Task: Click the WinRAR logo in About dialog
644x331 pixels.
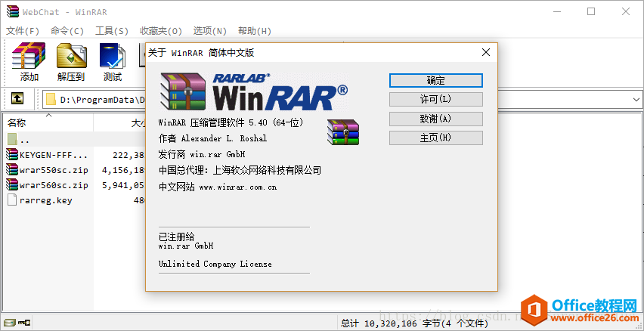Action: coord(253,91)
